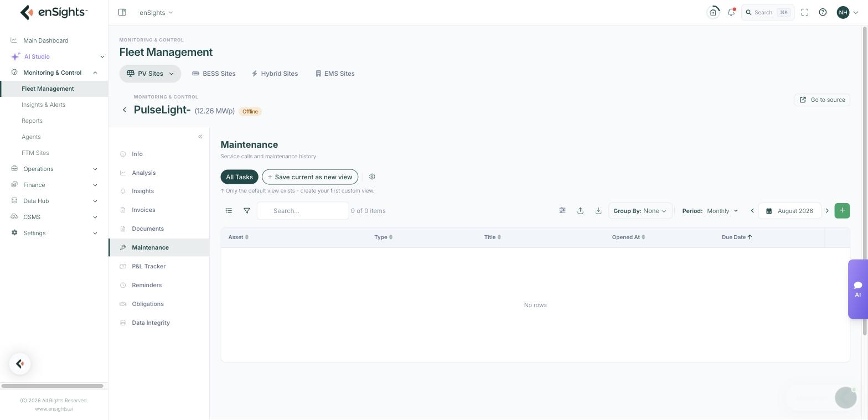Open the help question-mark icon

coord(823,12)
